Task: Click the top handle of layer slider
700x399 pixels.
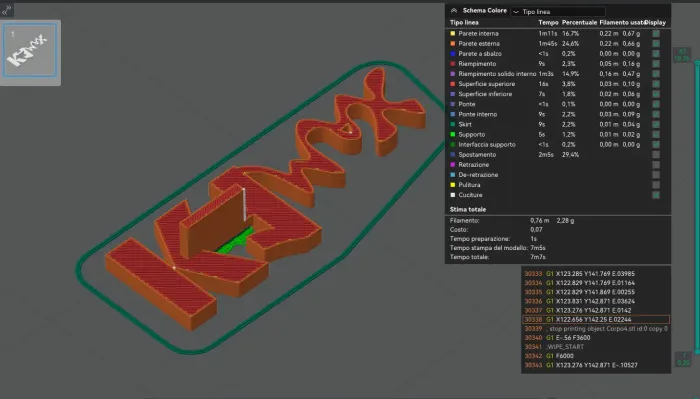Action: [682, 55]
